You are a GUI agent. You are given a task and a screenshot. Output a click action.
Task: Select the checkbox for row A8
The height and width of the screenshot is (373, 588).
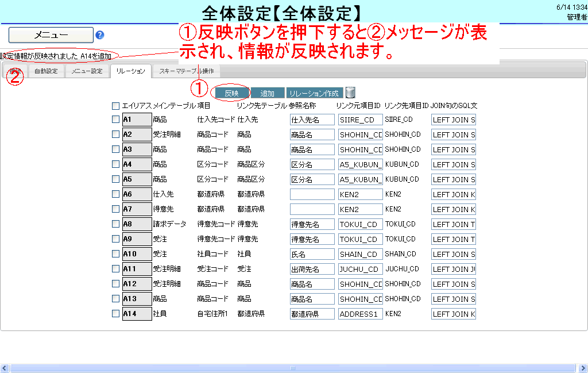[x=116, y=224]
